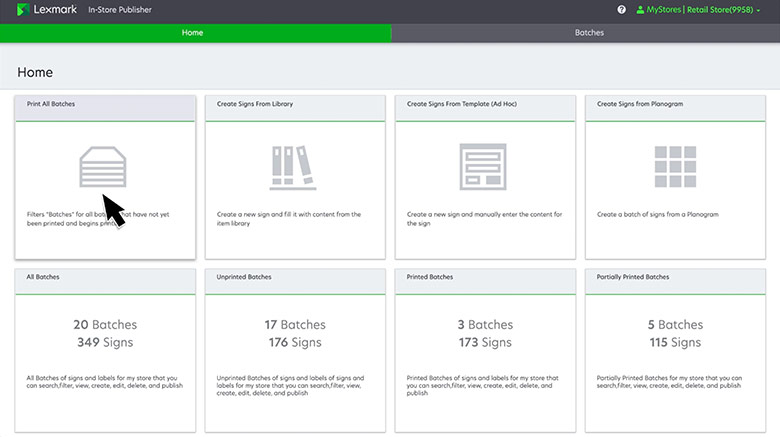Click the Create Signs from Planogram title

[640, 104]
